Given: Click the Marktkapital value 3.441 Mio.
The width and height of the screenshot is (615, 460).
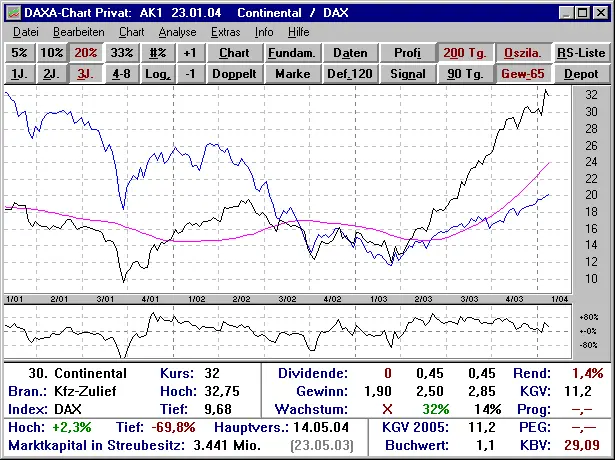Looking at the screenshot, I should coord(227,445).
